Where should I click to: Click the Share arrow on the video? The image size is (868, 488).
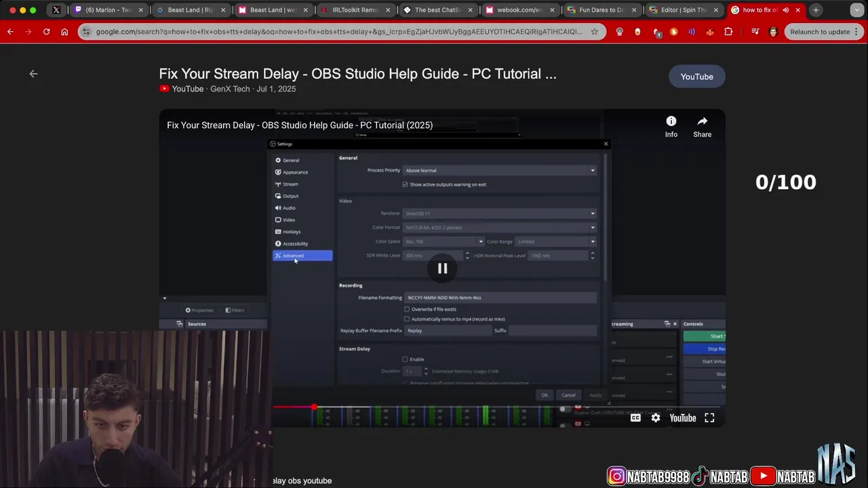(x=702, y=127)
